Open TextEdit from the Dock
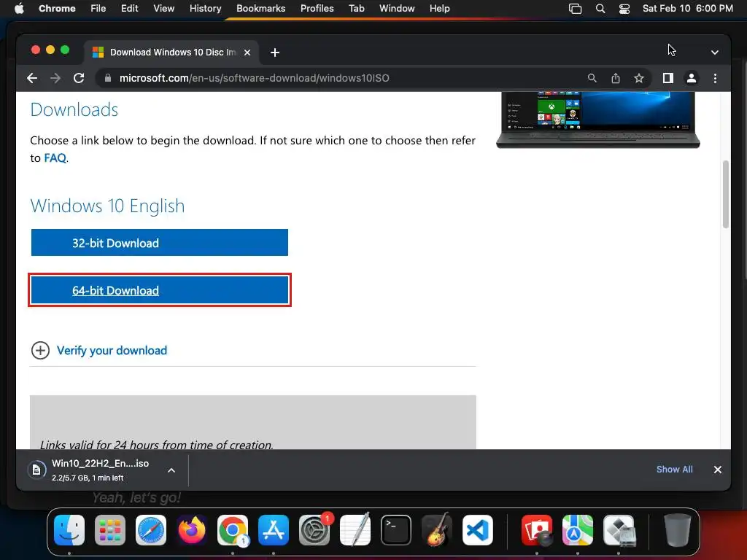This screenshot has height=560, width=747. coord(355,530)
